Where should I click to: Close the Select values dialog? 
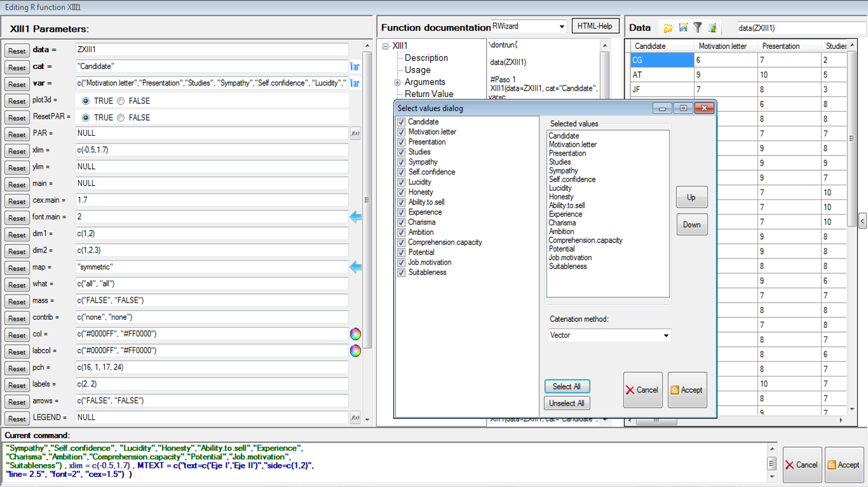coord(704,109)
